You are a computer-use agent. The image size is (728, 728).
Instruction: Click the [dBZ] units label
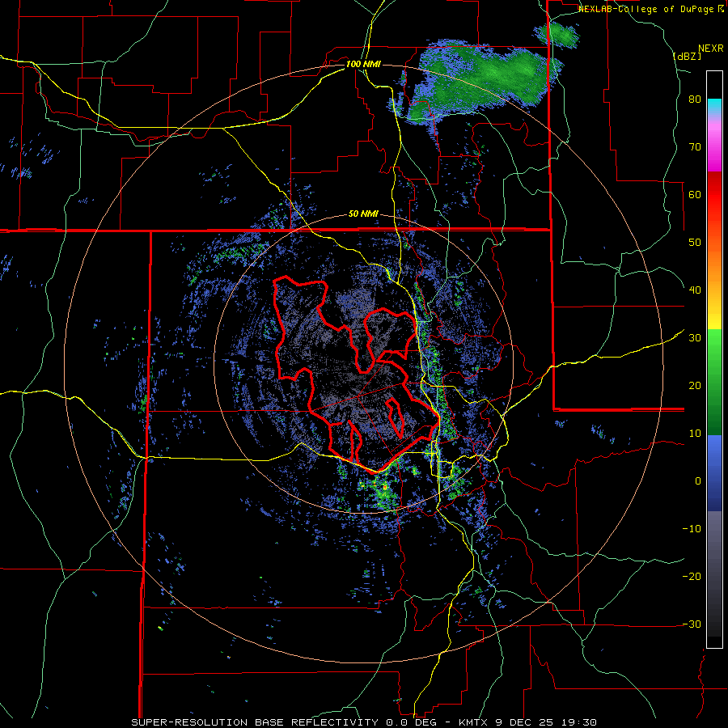click(x=687, y=56)
